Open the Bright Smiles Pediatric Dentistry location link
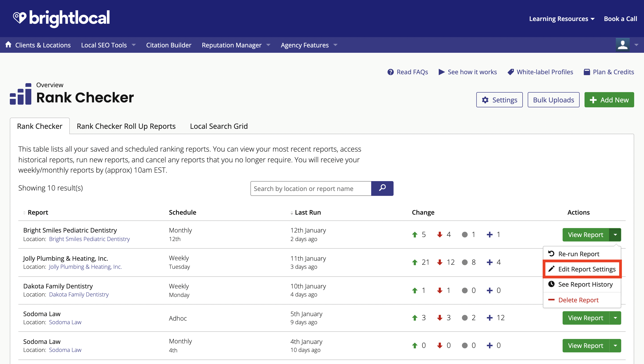The width and height of the screenshot is (644, 364). click(x=89, y=239)
